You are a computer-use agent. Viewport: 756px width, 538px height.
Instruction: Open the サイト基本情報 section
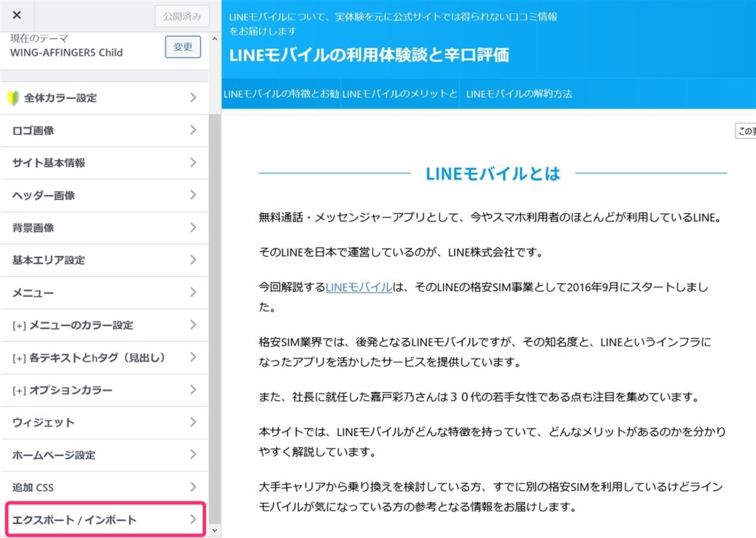pyautogui.click(x=104, y=163)
